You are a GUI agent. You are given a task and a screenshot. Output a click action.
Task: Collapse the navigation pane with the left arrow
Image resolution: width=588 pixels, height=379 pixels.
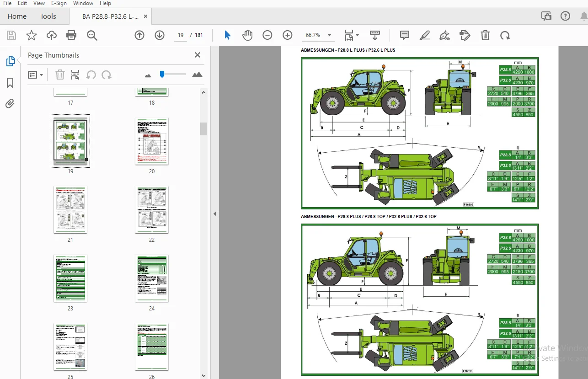tap(215, 214)
